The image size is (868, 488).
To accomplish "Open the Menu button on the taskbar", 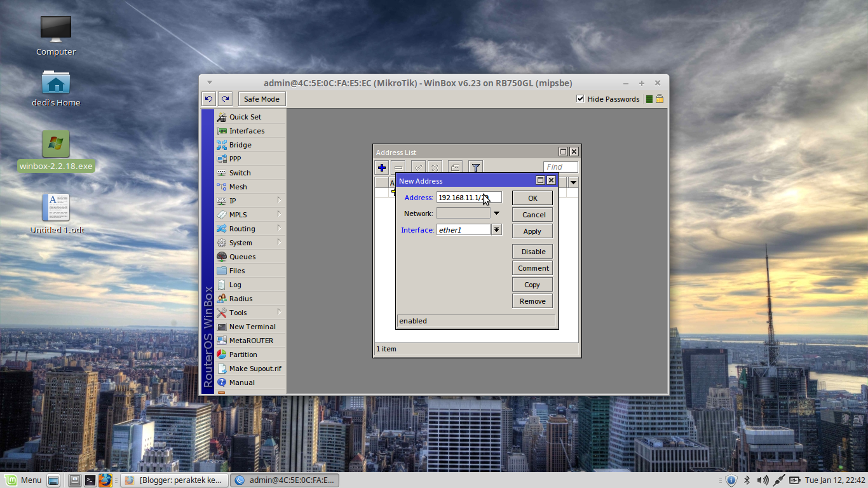I will click(24, 480).
